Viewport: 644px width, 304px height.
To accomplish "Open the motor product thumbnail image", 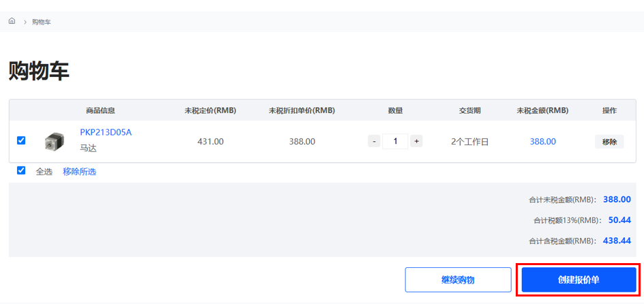I will [x=54, y=141].
